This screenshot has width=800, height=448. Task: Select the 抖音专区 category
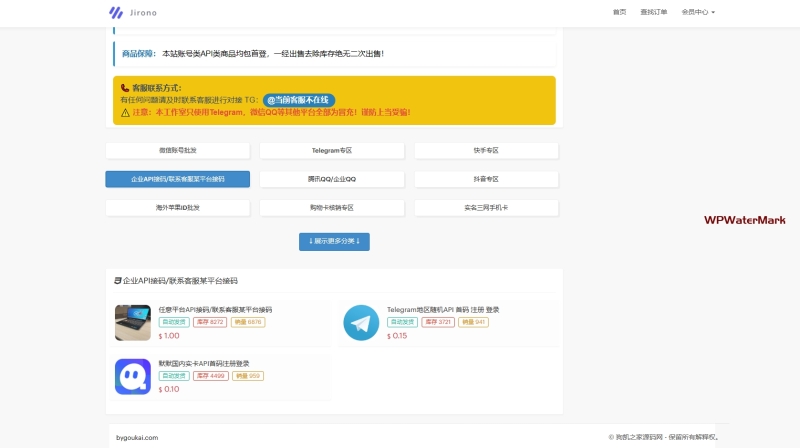486,179
